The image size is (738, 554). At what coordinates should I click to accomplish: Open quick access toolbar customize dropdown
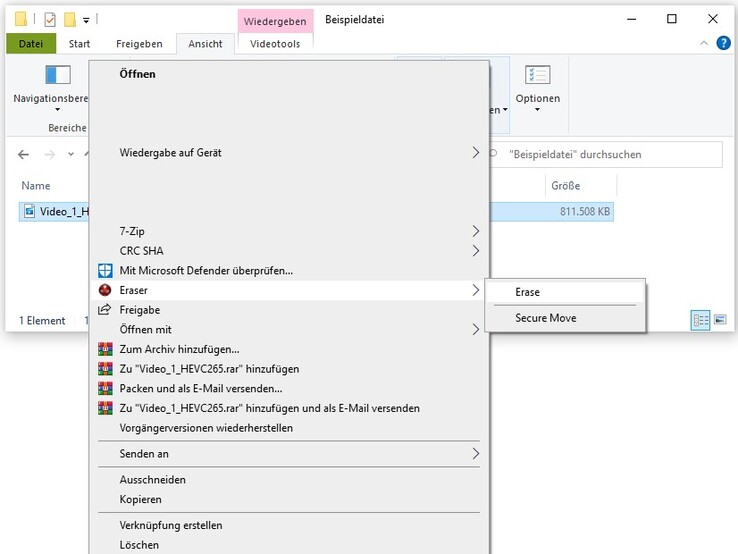[86, 20]
